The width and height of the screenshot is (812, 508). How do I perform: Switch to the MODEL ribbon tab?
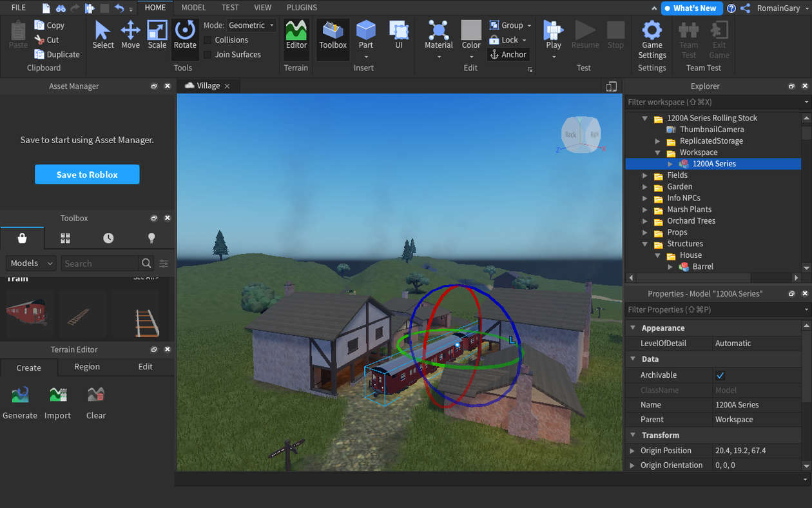193,8
